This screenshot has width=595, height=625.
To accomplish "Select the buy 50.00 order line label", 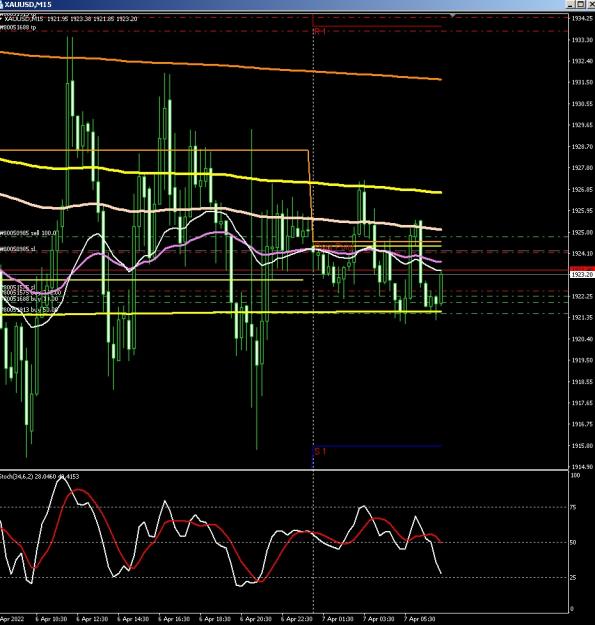I will tap(29, 309).
